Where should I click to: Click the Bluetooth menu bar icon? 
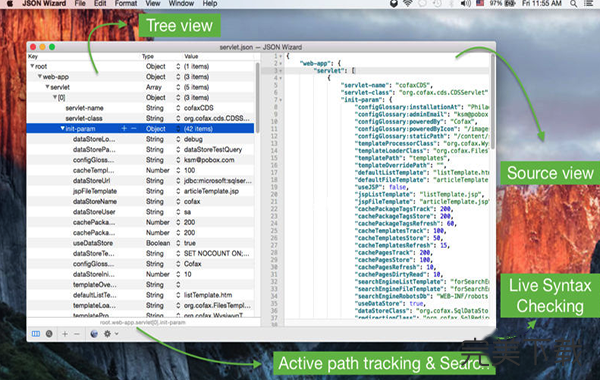click(451, 3)
